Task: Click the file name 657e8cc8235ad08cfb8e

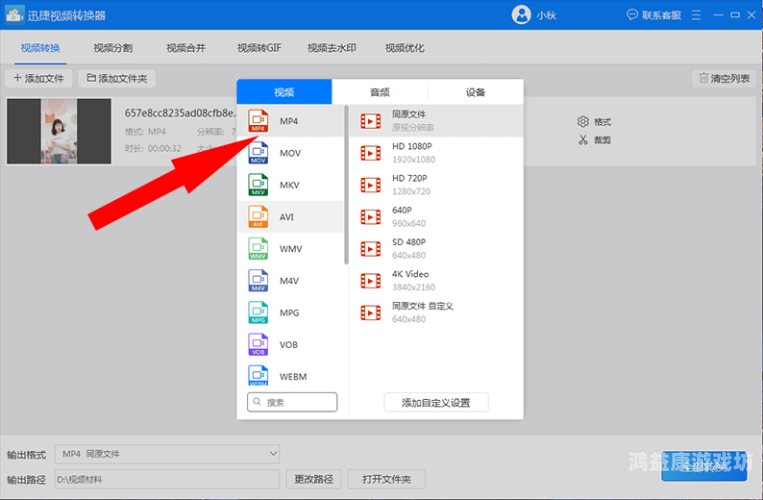Action: click(181, 113)
